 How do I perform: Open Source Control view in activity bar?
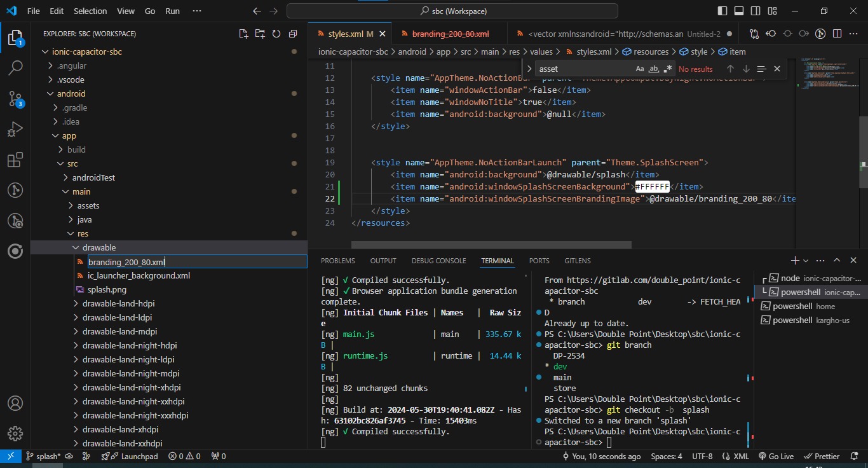(x=15, y=98)
